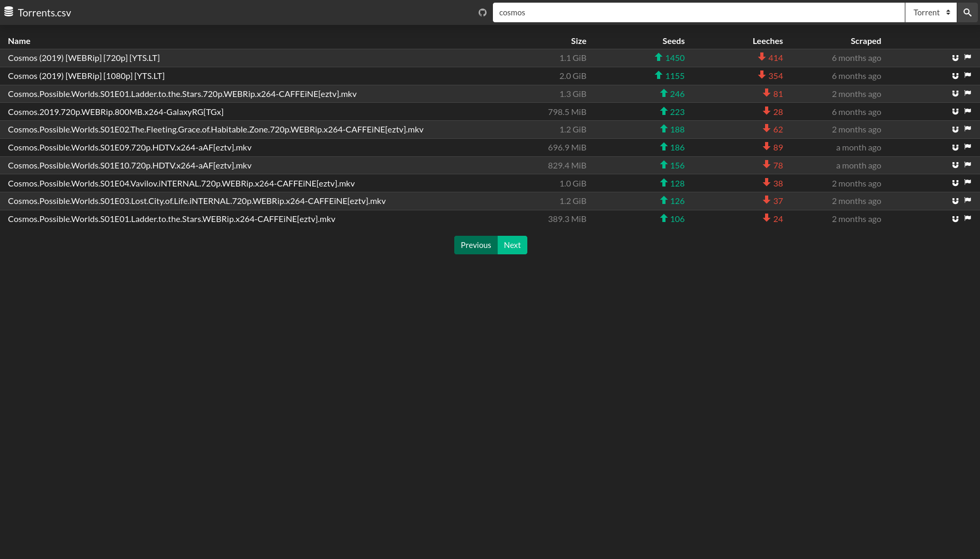The image size is (980, 559).
Task: Open the Torrent search type dropdown
Action: [931, 13]
